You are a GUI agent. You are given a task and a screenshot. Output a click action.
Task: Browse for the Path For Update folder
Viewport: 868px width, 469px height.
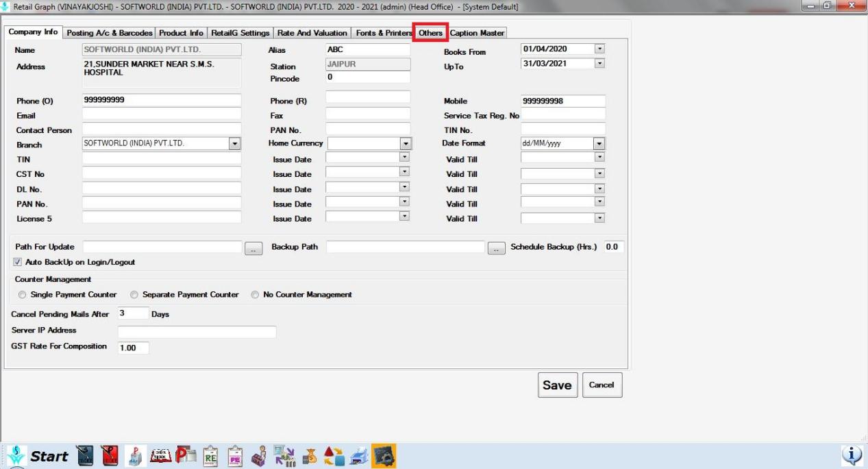point(253,248)
